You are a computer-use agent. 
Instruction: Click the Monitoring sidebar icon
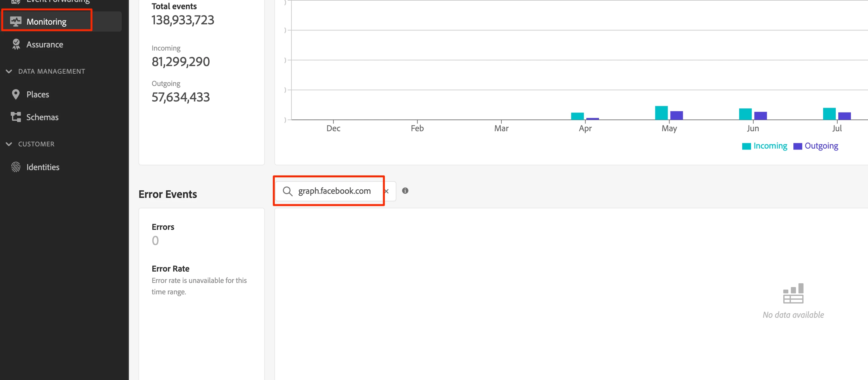point(15,21)
